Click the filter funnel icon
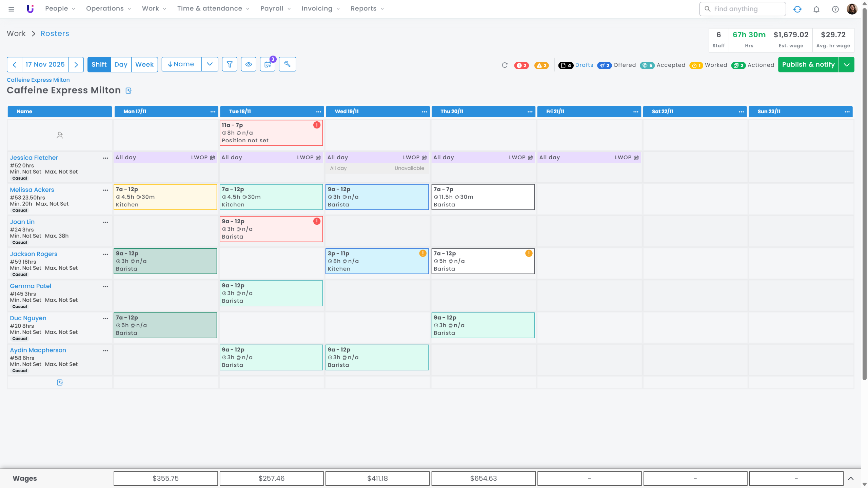This screenshot has height=488, width=868. point(230,64)
